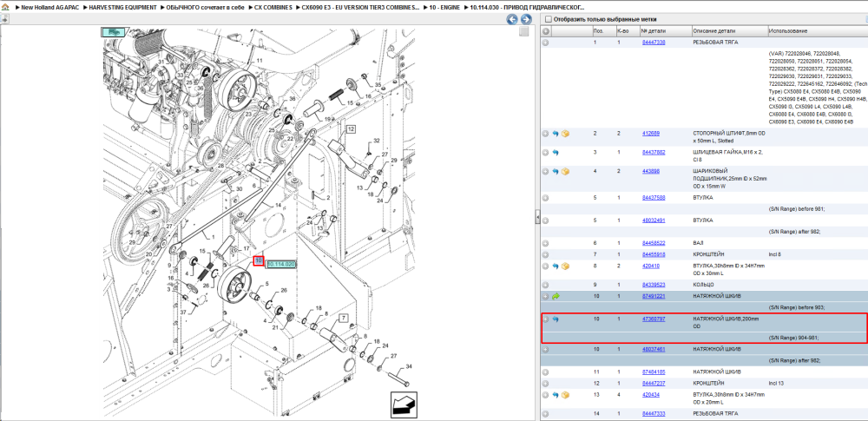The height and width of the screenshot is (421, 868).
Task: Open 'ОБЫЧНОГО сочетает в себе' breadcrumb
Action: (x=205, y=8)
